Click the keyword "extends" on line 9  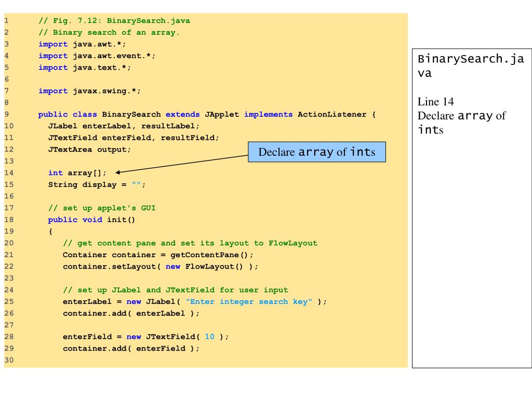(x=182, y=114)
